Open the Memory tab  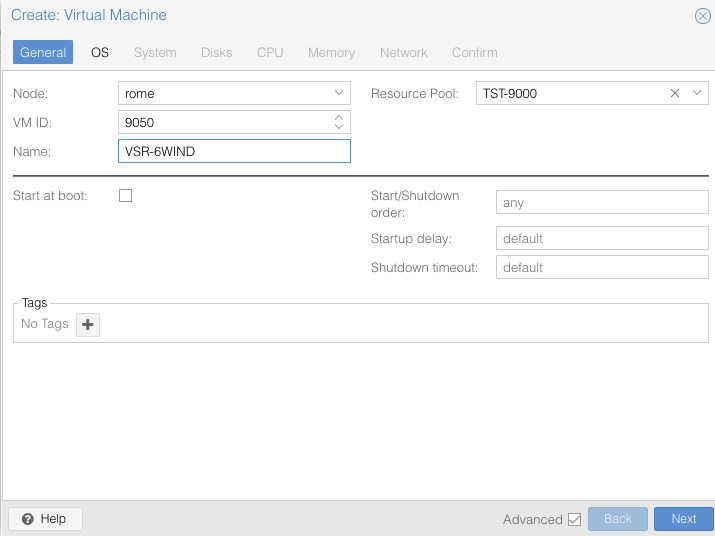[332, 52]
